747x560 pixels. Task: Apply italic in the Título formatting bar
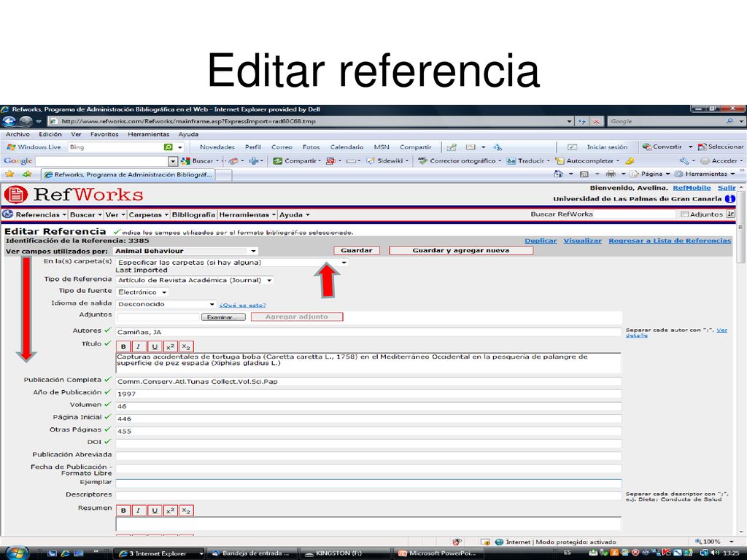[x=139, y=346]
